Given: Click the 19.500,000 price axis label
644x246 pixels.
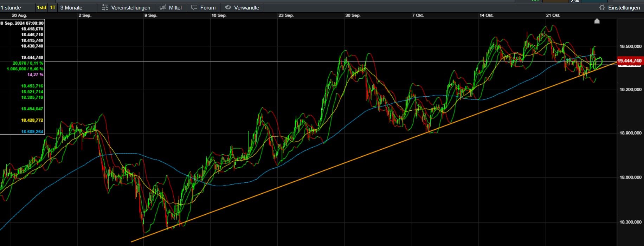Looking at the screenshot, I should tap(631, 46).
